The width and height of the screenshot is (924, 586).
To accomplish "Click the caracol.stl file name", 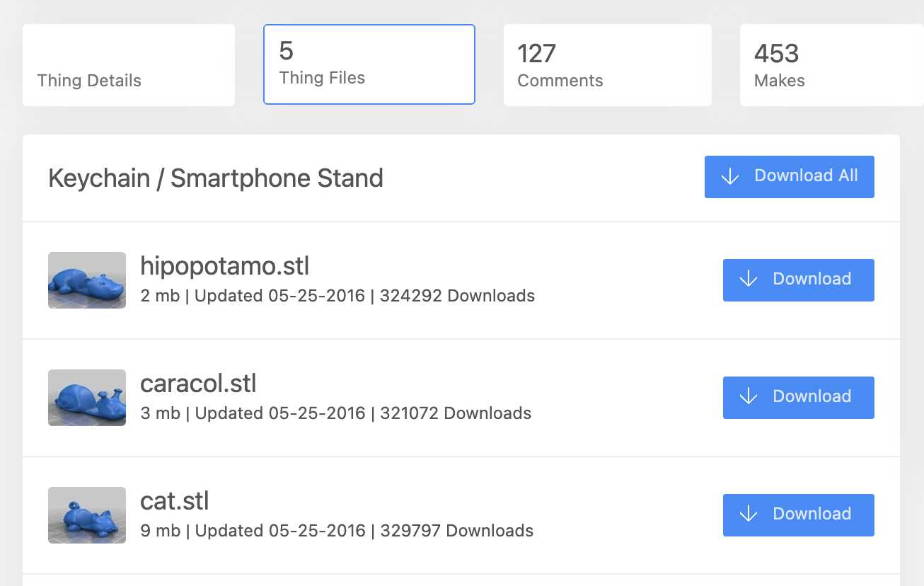I will coord(198,384).
